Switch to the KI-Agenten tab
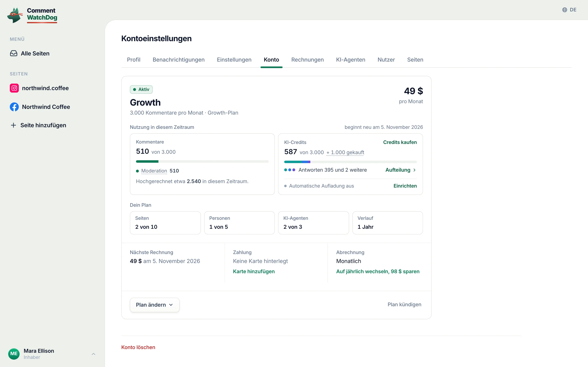The height and width of the screenshot is (367, 588). (350, 60)
